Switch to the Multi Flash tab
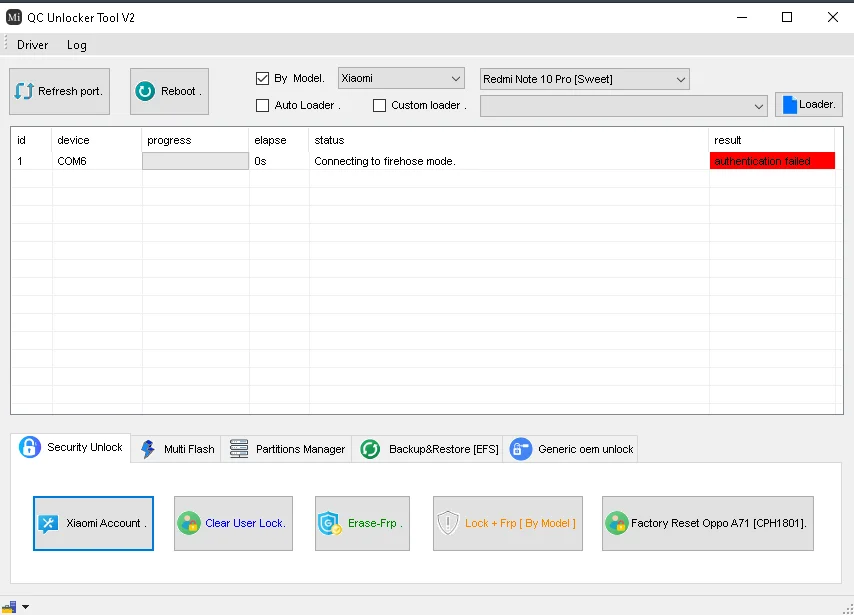 pyautogui.click(x=176, y=449)
